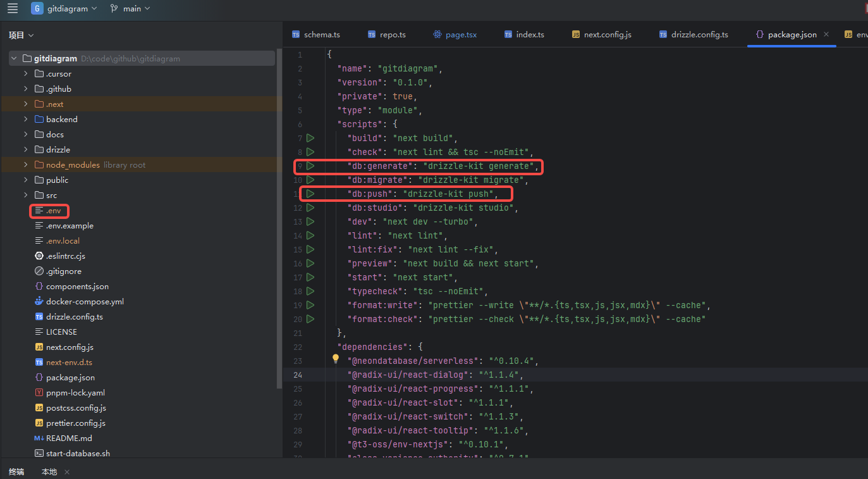
Task: Open drizzle.config.ts in the project tree
Action: coord(68,316)
